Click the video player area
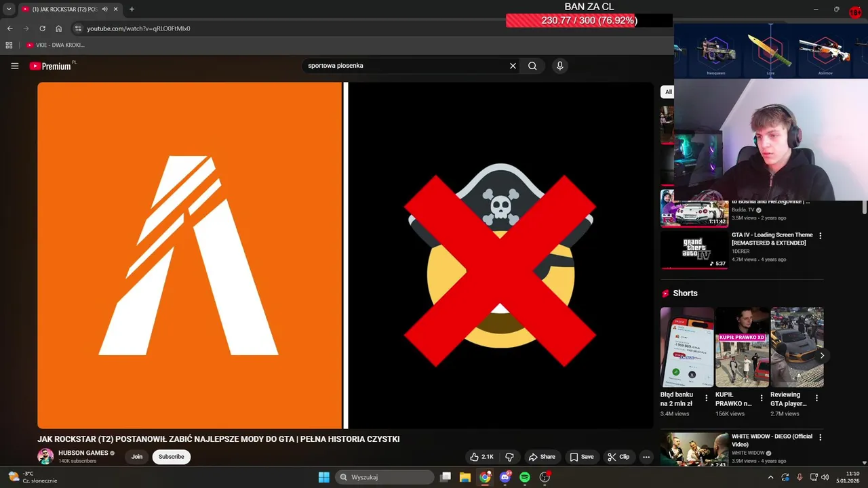868x488 pixels. point(345,256)
